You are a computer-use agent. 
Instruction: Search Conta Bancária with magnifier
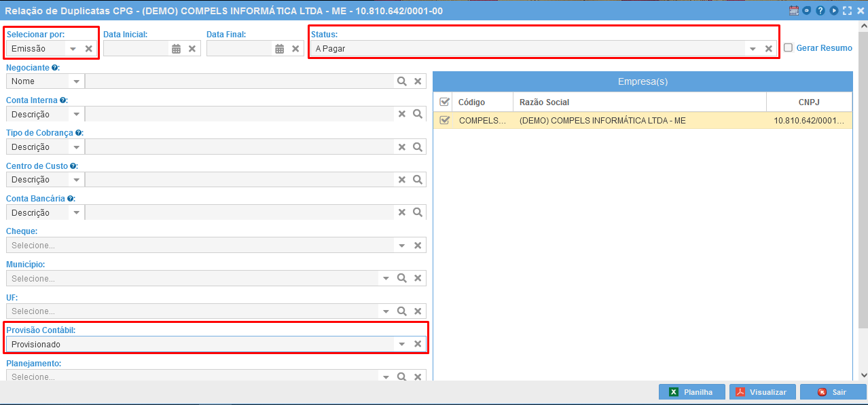pyautogui.click(x=418, y=212)
